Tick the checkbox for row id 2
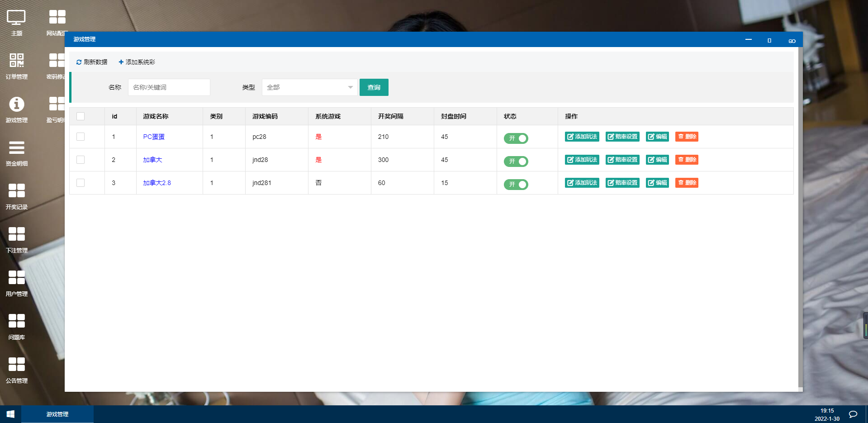 point(81,160)
